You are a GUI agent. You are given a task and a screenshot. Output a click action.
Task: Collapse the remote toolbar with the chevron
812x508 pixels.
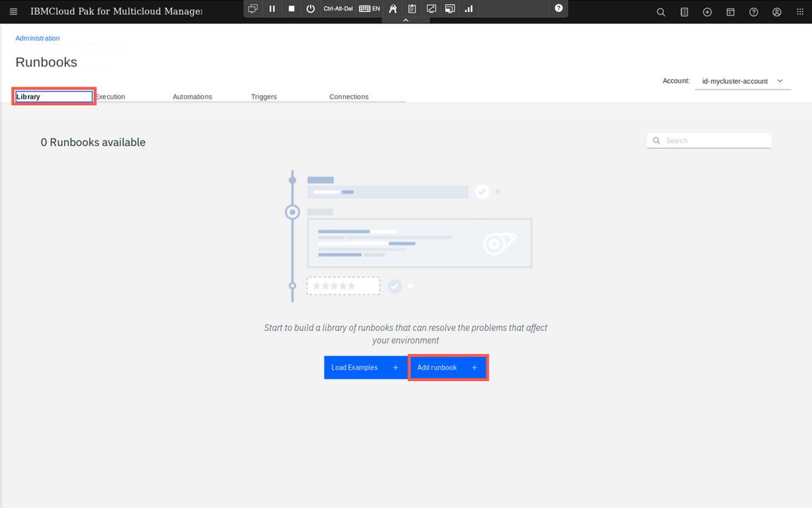point(406,20)
